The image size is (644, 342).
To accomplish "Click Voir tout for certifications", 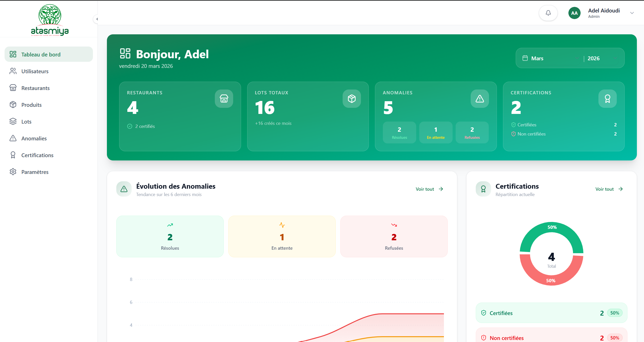I will [609, 189].
